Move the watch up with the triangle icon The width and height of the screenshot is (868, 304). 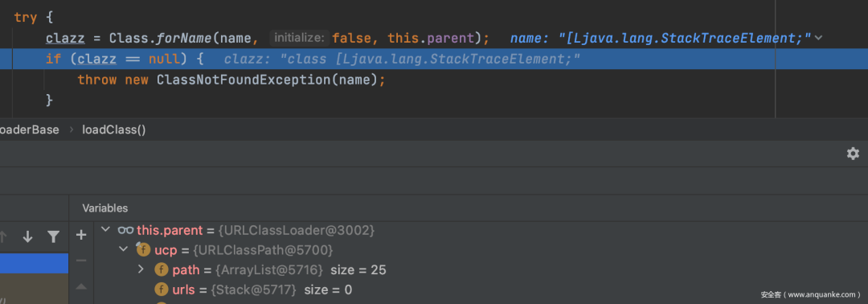(x=81, y=286)
